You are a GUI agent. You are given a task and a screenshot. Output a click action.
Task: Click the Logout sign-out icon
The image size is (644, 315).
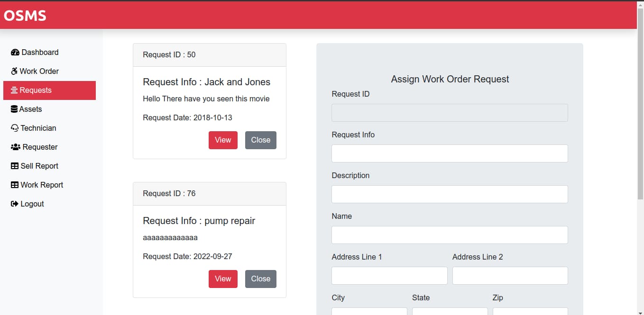tap(15, 204)
